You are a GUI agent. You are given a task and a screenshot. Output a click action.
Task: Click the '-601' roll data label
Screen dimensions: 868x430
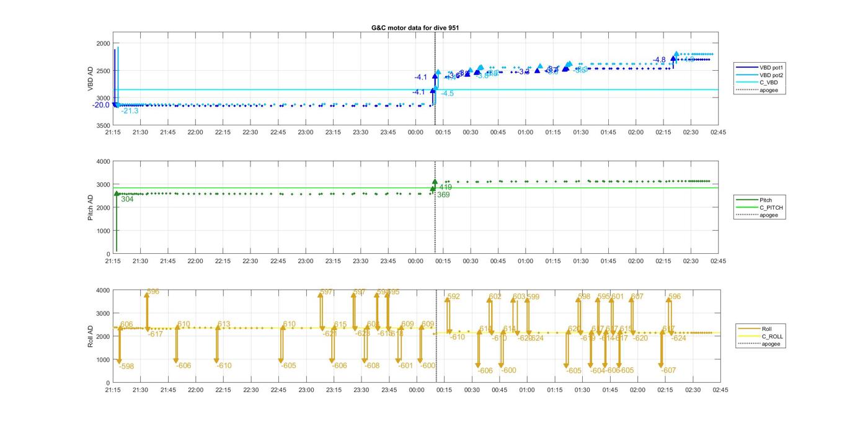pyautogui.click(x=405, y=366)
